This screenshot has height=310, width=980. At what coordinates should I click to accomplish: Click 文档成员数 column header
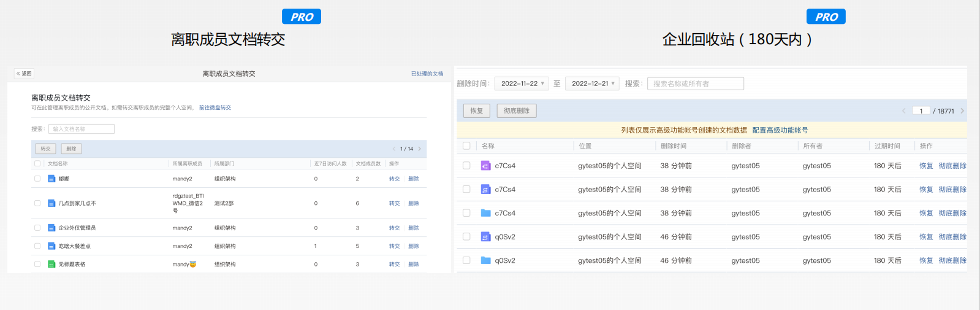(368, 163)
